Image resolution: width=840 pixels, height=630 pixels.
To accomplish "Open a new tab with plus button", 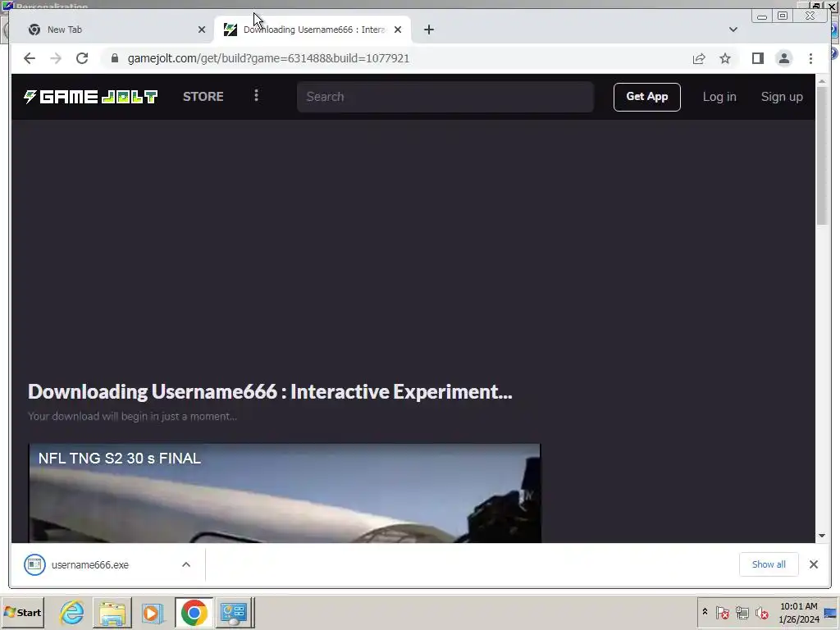I will (x=428, y=30).
